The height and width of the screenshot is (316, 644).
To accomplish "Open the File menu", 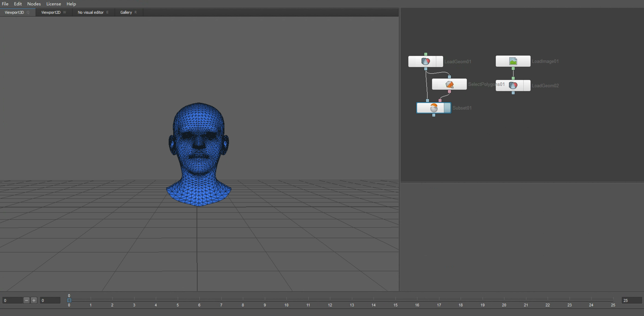I will tap(5, 4).
